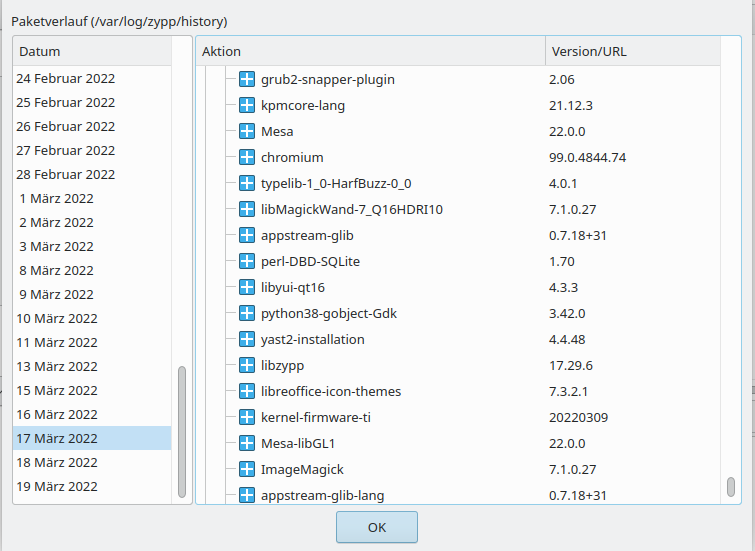Click the install icon beside kernel-firmware-ti
755x551 pixels.
click(247, 417)
